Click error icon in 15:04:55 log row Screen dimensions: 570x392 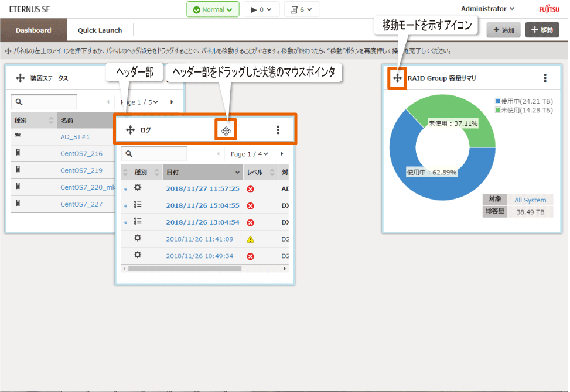click(251, 206)
